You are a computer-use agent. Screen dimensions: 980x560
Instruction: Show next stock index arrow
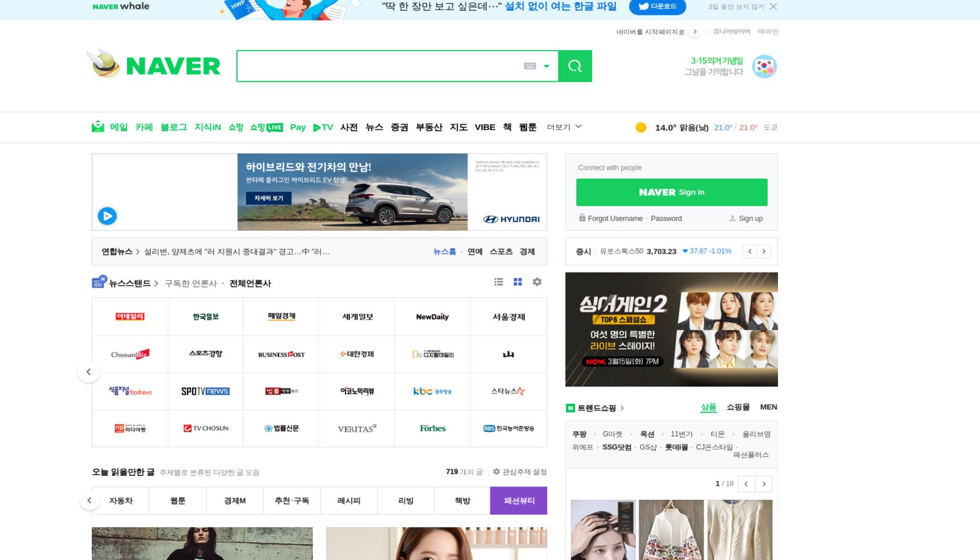[x=764, y=251]
